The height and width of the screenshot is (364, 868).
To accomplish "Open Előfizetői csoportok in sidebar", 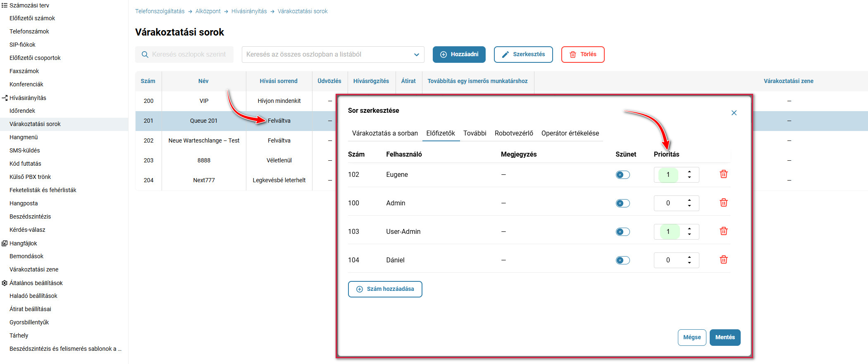I will tap(35, 58).
